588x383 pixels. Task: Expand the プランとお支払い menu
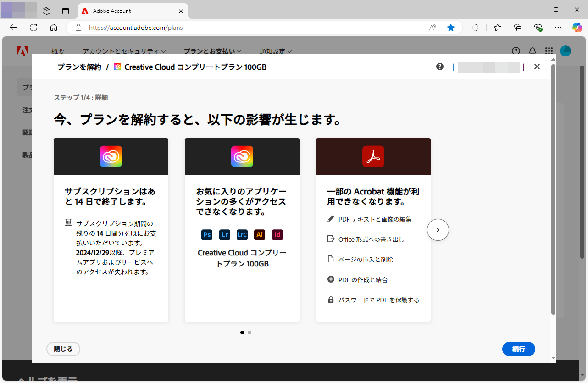212,51
